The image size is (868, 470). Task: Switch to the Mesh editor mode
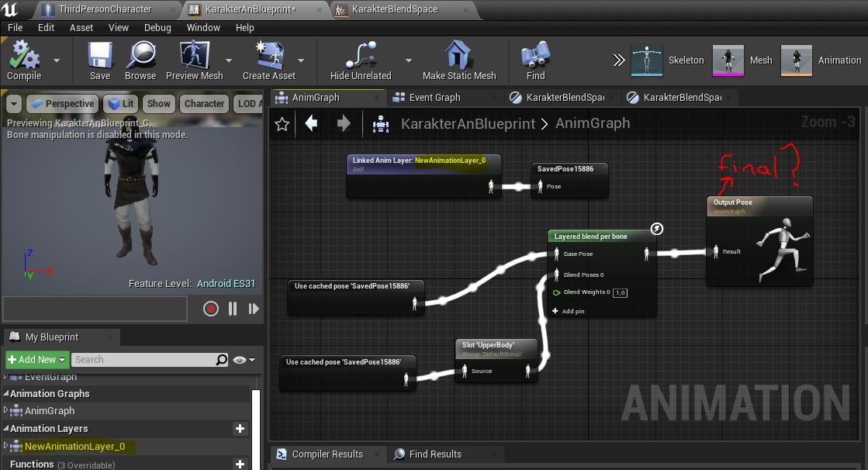pyautogui.click(x=742, y=60)
